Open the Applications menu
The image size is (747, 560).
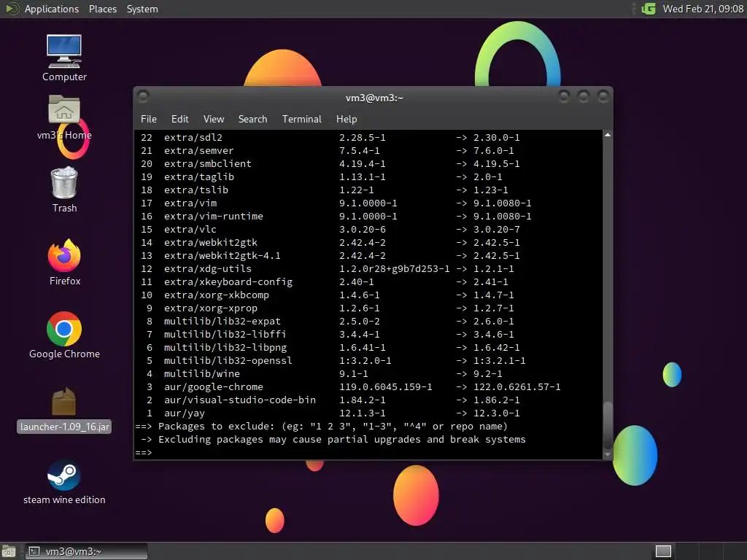(52, 9)
